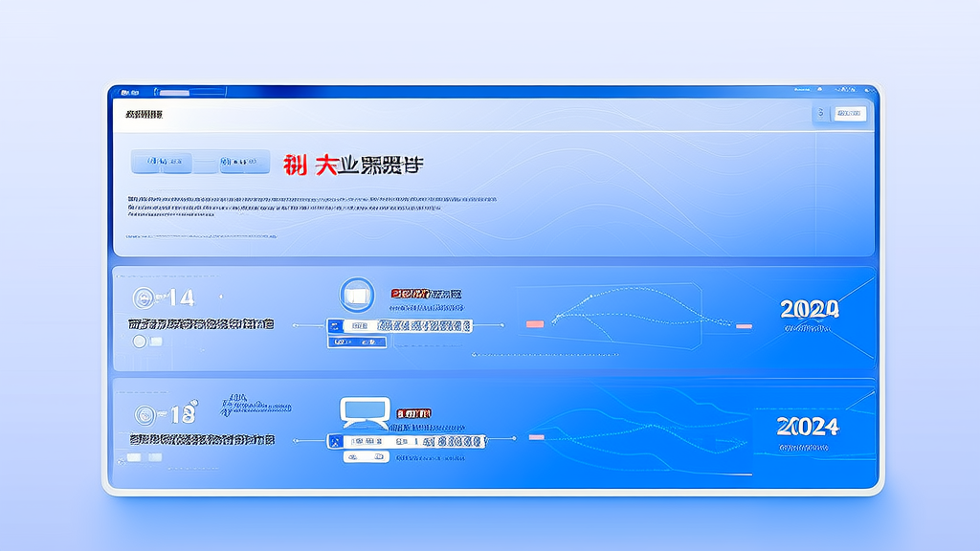Open the blue dropdown box under first row bar

pos(357,342)
